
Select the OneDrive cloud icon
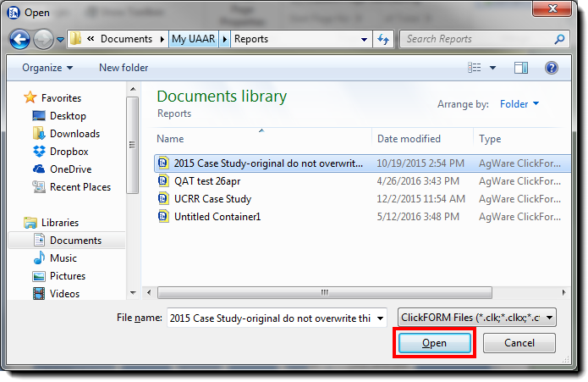[x=39, y=169]
